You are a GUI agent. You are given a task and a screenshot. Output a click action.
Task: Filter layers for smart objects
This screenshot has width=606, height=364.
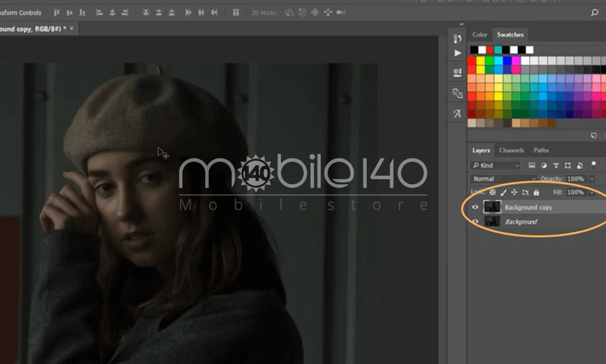[579, 165]
